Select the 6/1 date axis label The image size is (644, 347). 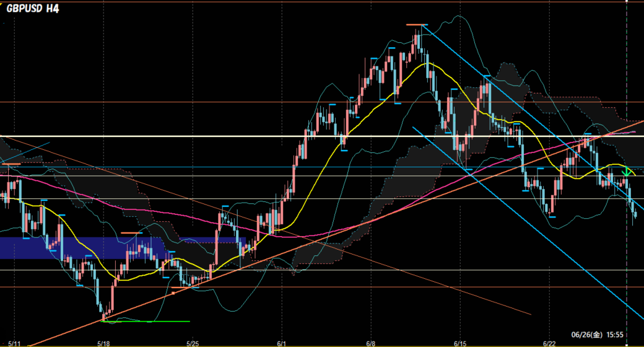click(x=281, y=343)
